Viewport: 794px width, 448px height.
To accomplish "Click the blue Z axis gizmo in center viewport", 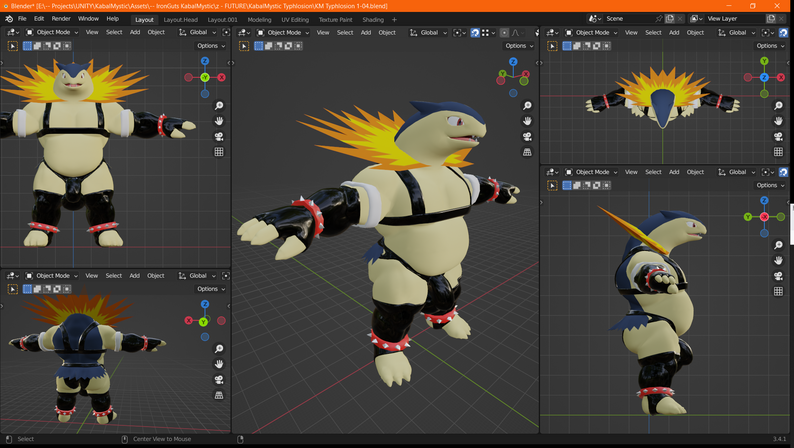I will pyautogui.click(x=513, y=62).
